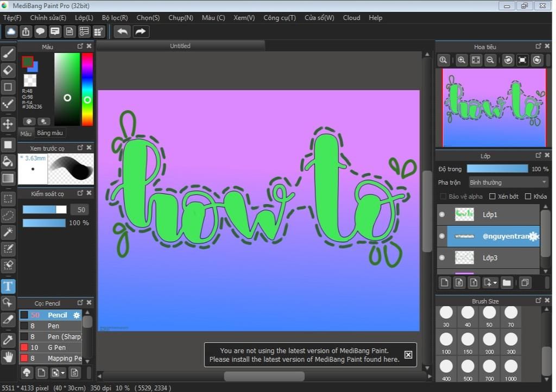Pop out the Lớp layers panel
This screenshot has height=392, width=556.
(538, 155)
